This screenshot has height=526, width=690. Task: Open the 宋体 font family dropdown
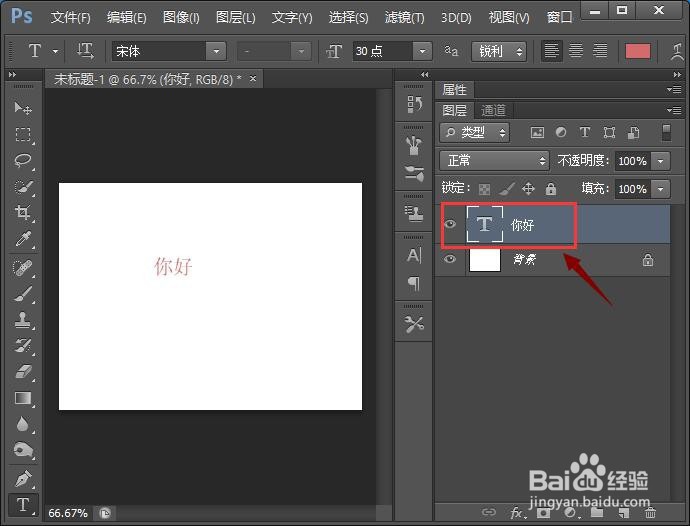216,51
